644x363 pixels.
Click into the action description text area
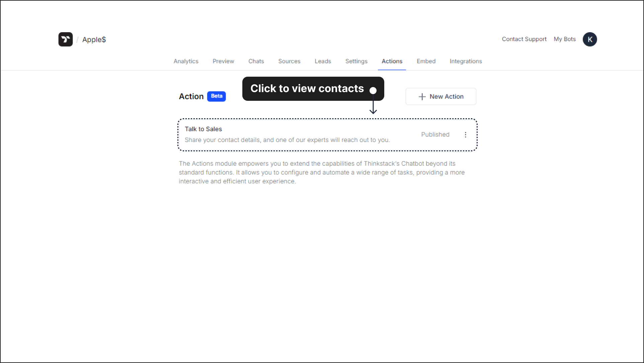coord(287,140)
